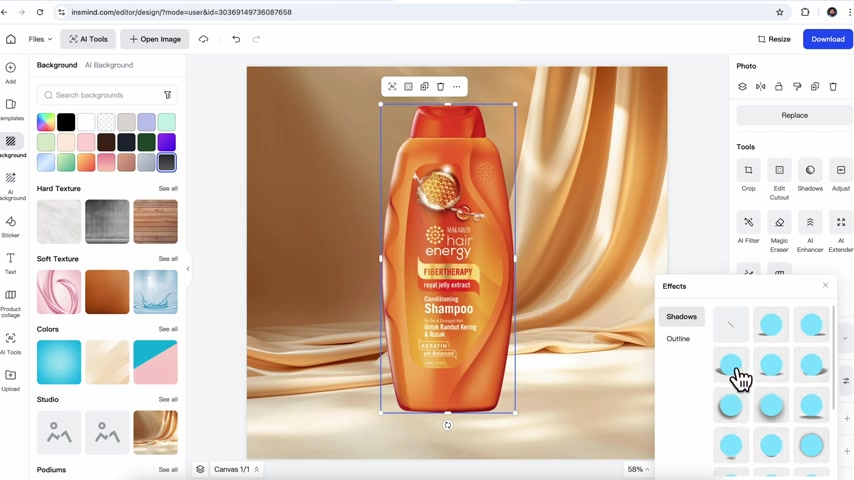
Task: Undo the last action
Action: (x=236, y=39)
